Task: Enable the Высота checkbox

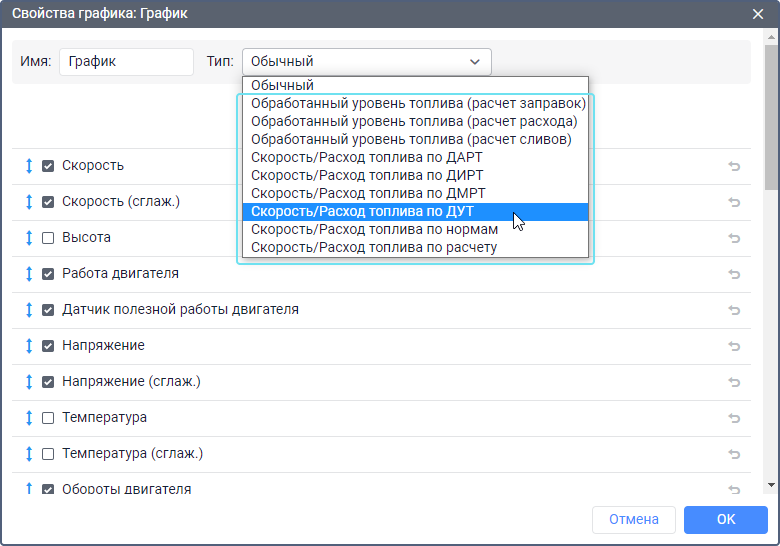Action: [x=48, y=238]
